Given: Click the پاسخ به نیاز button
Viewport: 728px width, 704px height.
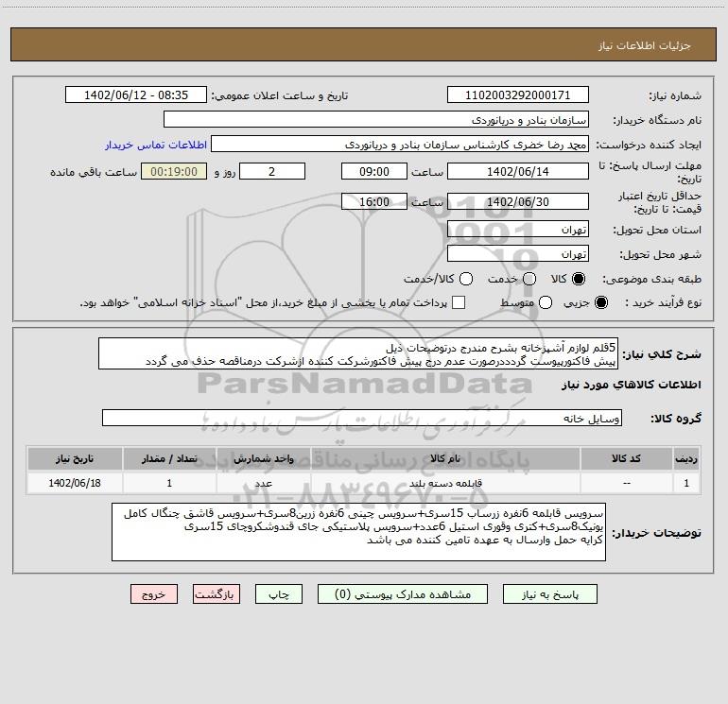Looking at the screenshot, I should tap(549, 594).
